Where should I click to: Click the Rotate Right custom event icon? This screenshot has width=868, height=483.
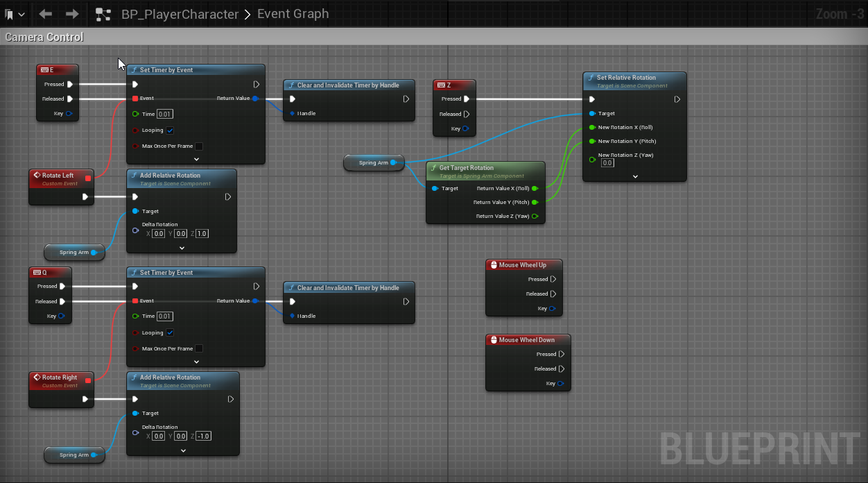(x=37, y=378)
